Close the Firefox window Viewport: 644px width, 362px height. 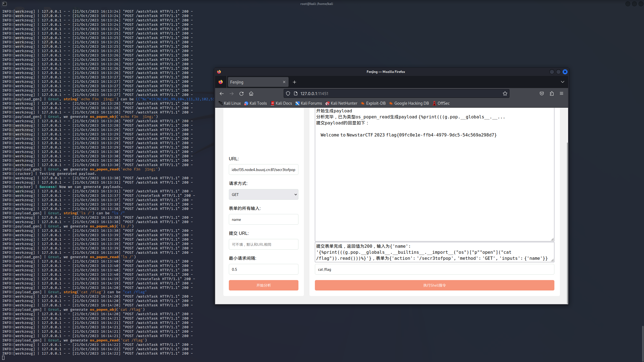coord(565,72)
